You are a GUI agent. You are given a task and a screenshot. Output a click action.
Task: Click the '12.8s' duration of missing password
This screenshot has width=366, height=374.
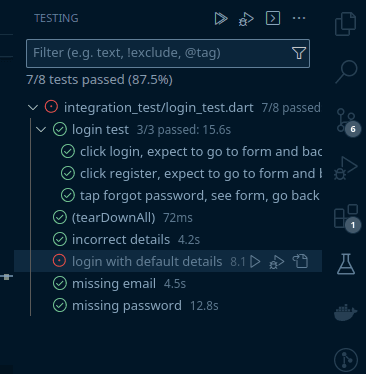[x=204, y=306]
